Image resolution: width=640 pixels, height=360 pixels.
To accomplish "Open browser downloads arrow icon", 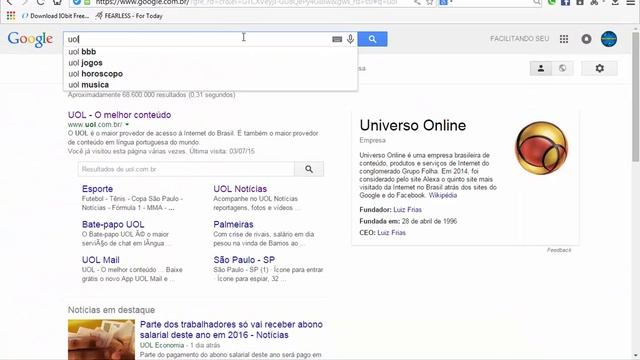I will 615,2.
